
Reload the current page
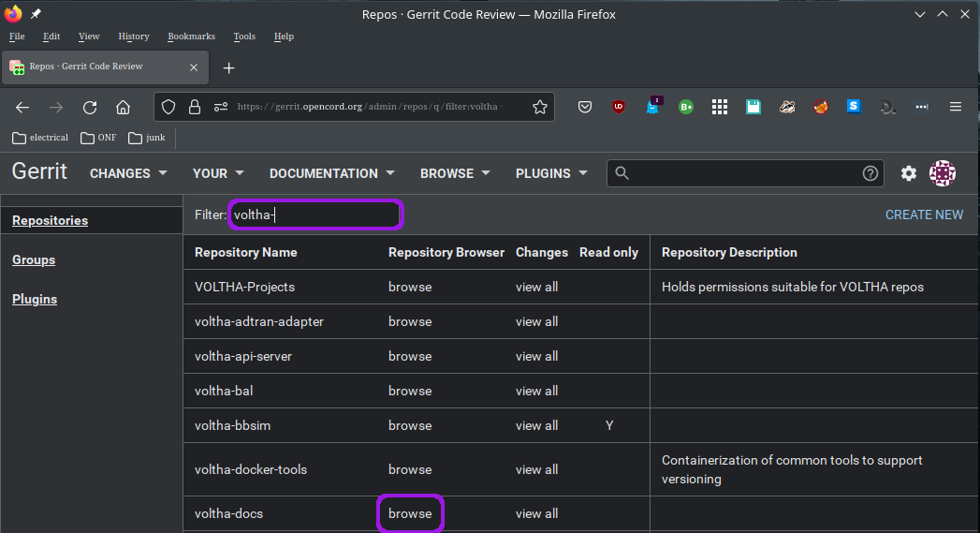coord(90,107)
